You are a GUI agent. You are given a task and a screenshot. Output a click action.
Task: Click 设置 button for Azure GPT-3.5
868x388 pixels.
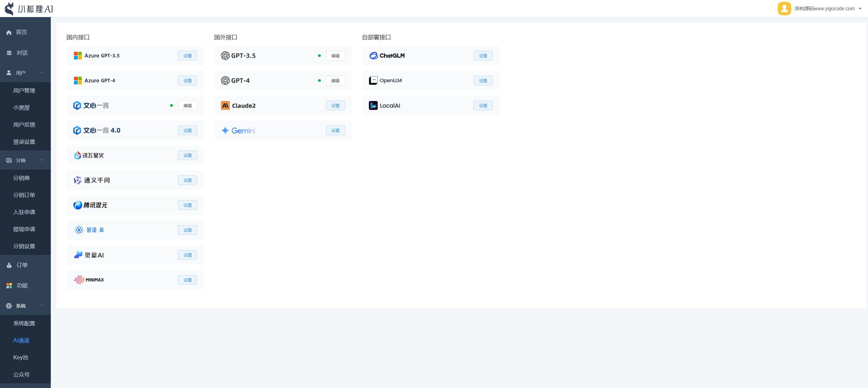tap(188, 56)
